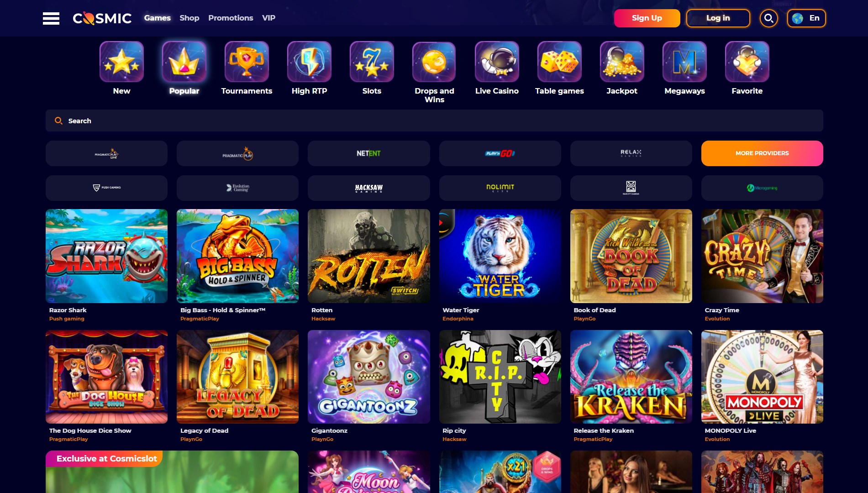
Task: Open the hamburger menu icon
Action: (51, 18)
